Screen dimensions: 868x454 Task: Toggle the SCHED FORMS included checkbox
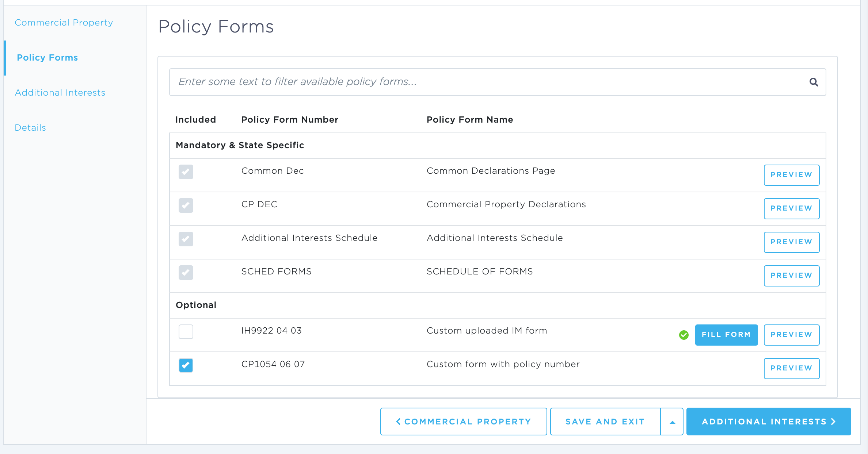point(186,273)
